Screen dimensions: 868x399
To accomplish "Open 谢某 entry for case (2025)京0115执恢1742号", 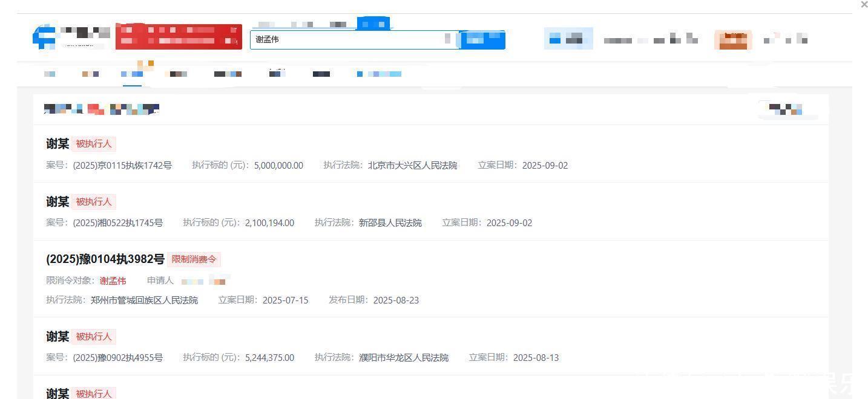I will pos(58,144).
